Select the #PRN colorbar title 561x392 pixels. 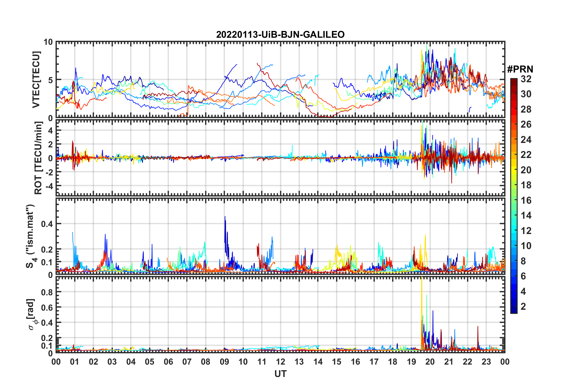[x=520, y=69]
